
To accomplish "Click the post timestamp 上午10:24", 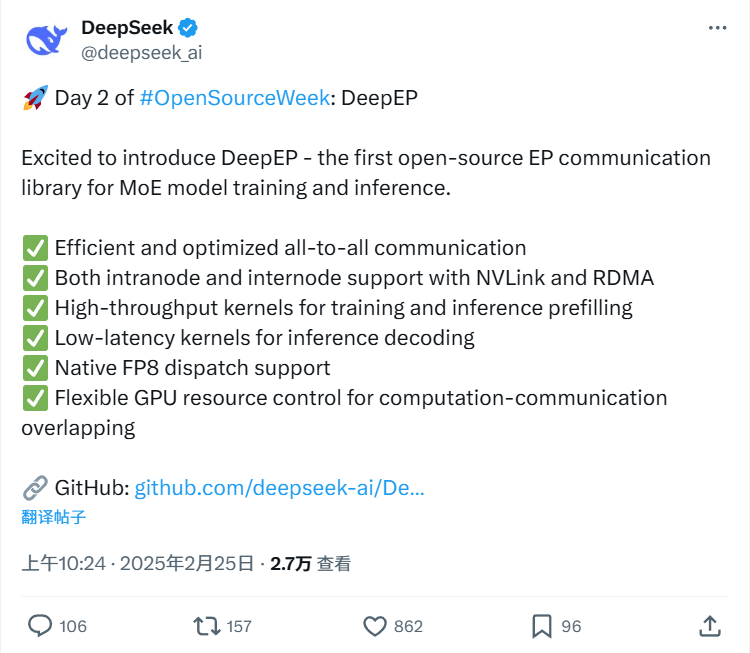I will tap(64, 564).
